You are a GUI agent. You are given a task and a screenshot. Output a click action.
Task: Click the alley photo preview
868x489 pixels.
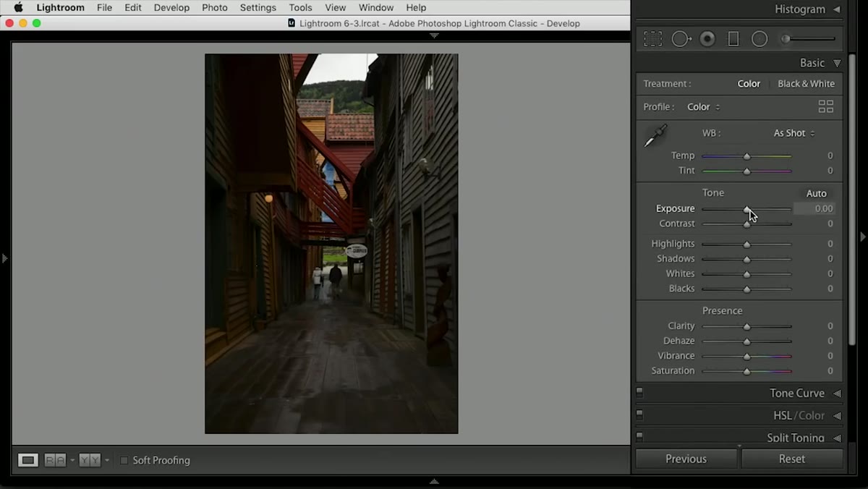(x=331, y=244)
